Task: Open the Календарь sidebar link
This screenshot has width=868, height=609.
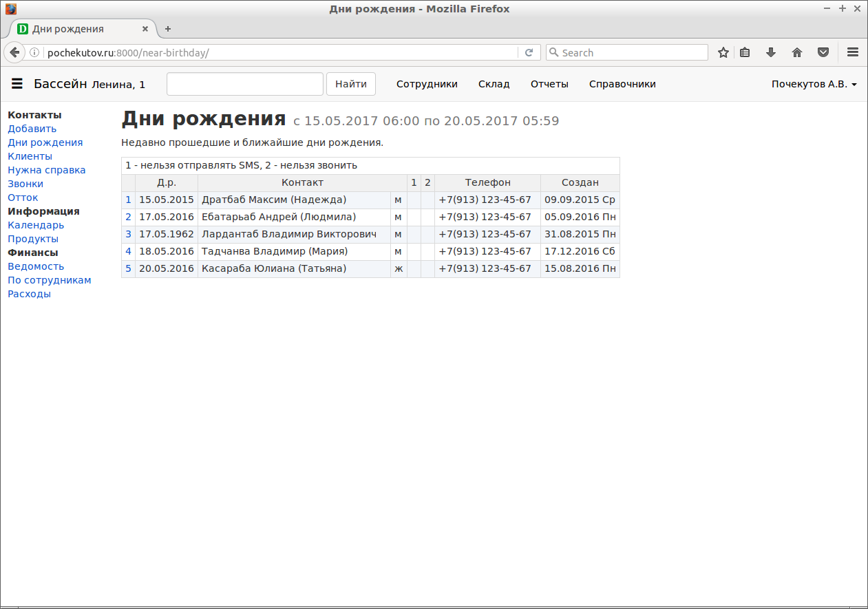Action: [x=36, y=225]
